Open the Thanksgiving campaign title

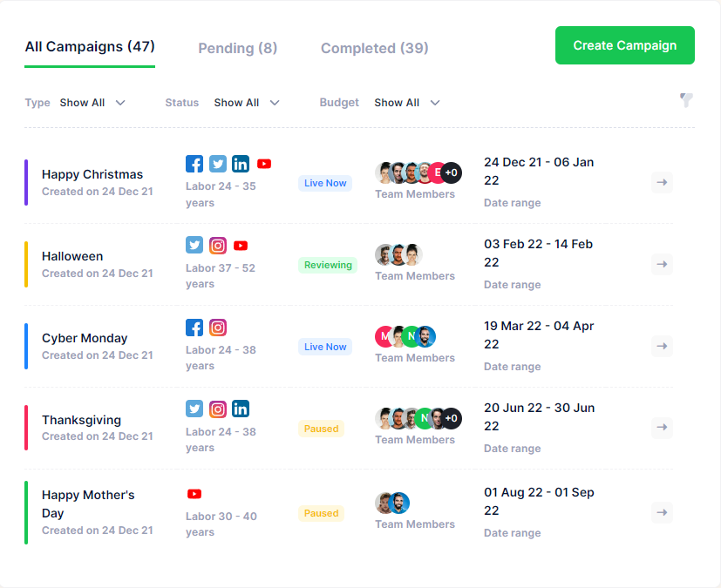[82, 420]
